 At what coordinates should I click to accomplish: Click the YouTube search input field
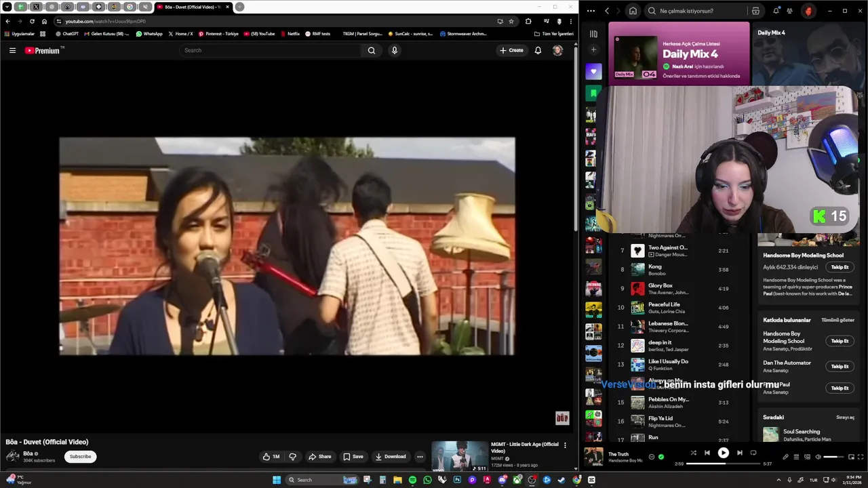coord(271,50)
